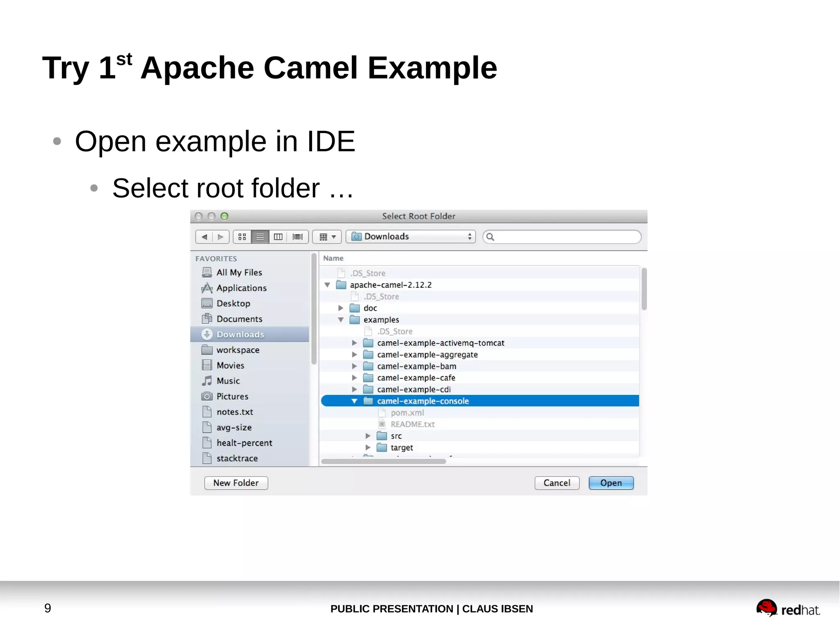Switch to column view

[x=278, y=237]
